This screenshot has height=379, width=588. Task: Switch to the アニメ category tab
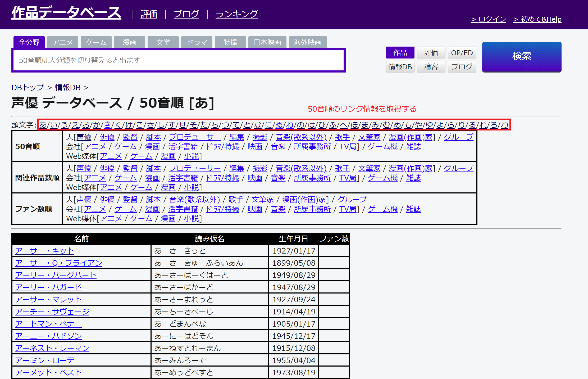tap(63, 42)
